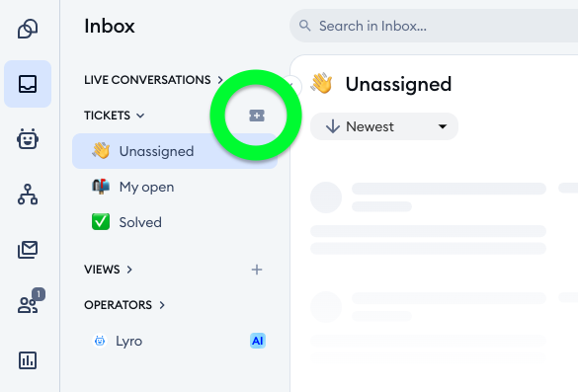Open the chatbot robot icon in the sidebar
This screenshot has width=578, height=392.
coord(28,139)
